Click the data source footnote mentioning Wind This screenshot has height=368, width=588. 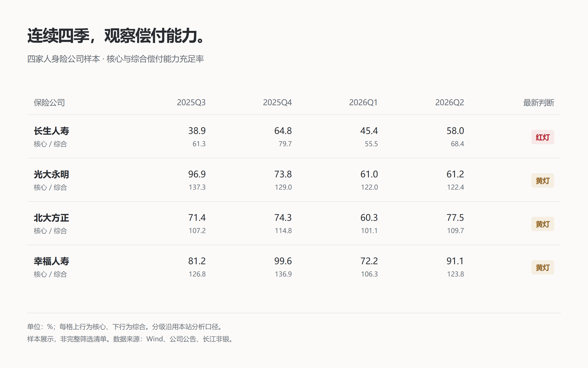tap(130, 339)
